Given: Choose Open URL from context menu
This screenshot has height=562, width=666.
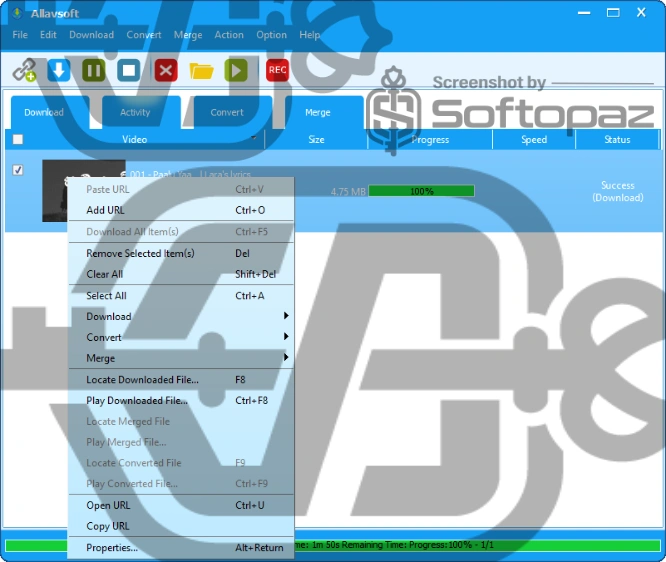Looking at the screenshot, I should 181,505.
